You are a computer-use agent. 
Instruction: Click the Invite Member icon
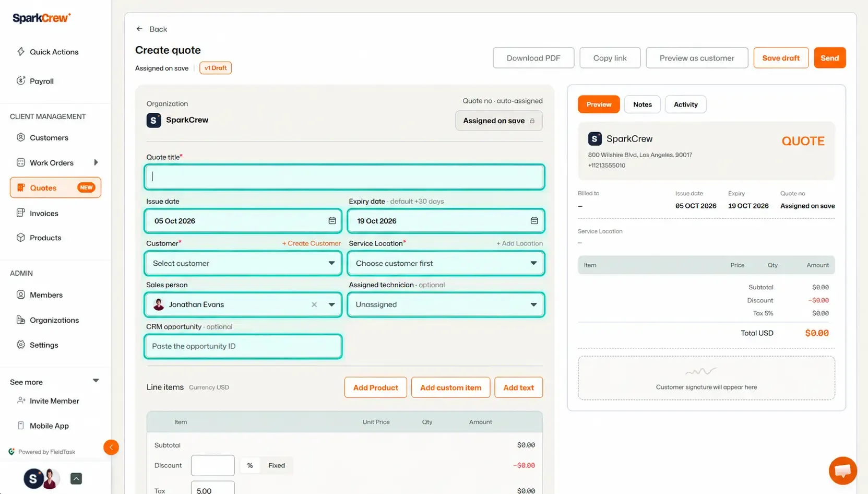click(x=21, y=401)
